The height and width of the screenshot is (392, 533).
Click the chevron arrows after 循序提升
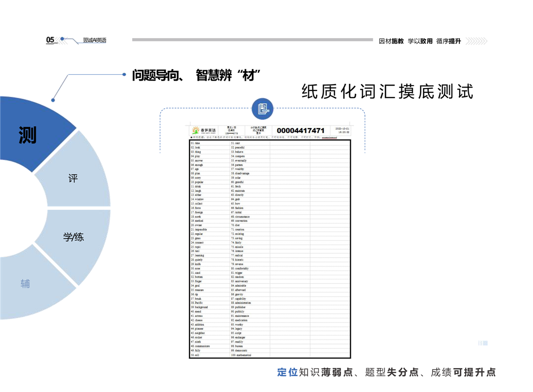[x=477, y=41]
